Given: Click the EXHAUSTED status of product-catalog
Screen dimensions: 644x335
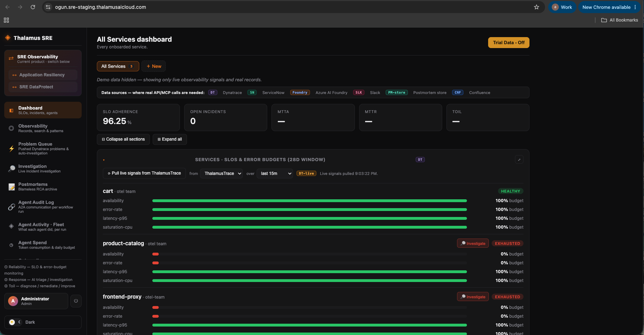Looking at the screenshot, I should pos(508,243).
